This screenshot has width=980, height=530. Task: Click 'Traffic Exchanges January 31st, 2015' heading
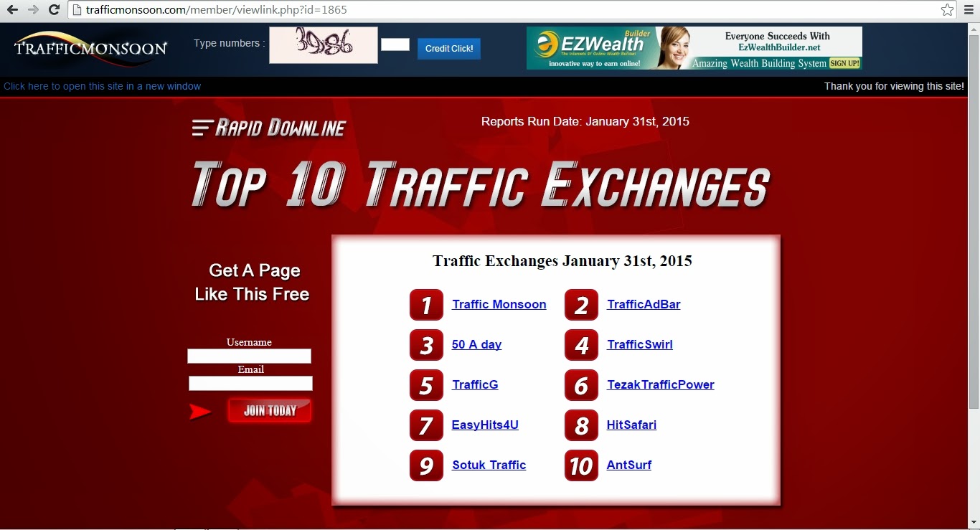click(x=562, y=261)
